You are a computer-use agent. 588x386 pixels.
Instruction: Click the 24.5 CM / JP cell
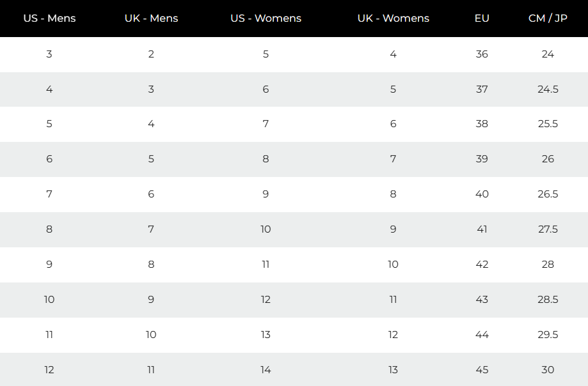pos(548,89)
